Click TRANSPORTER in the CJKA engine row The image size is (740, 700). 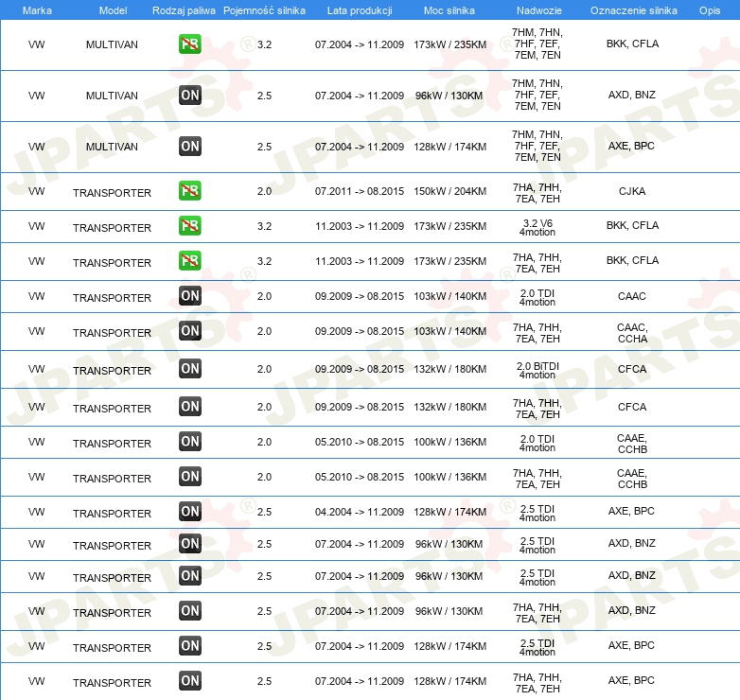[x=112, y=193]
